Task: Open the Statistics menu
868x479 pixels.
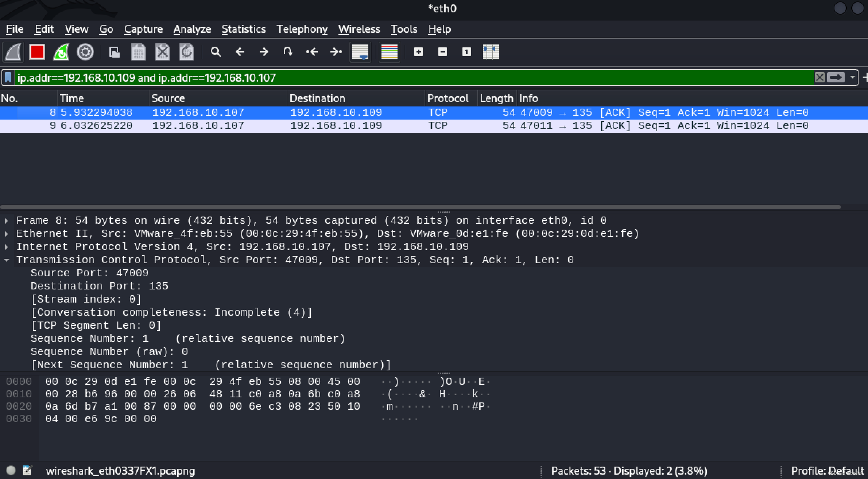Action: point(243,29)
